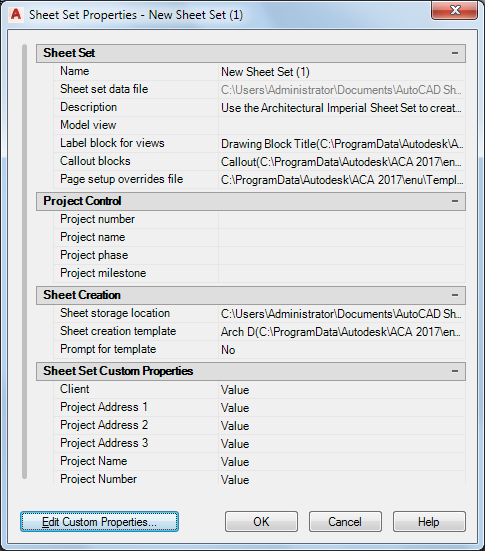Viewport: 485px width, 551px height.
Task: Click the Project Address 2 label
Action: click(104, 425)
